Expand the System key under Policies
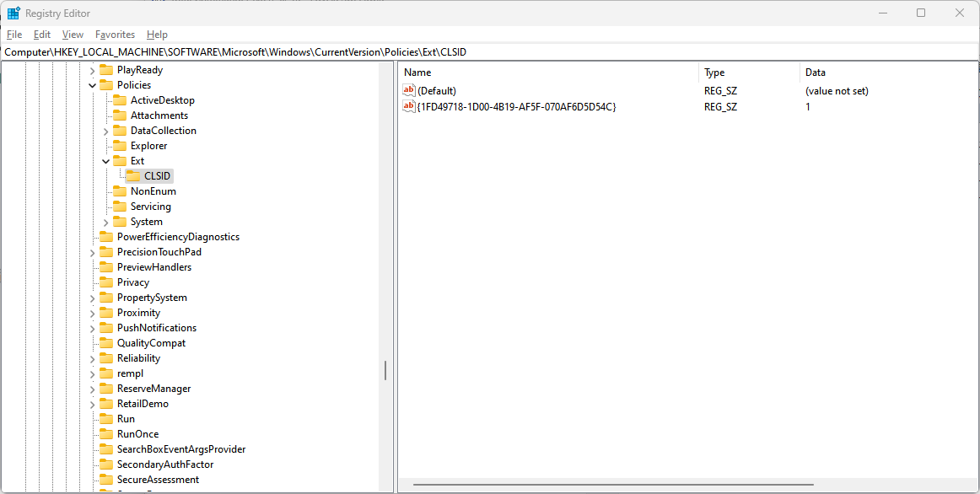Image resolution: width=980 pixels, height=494 pixels. click(x=106, y=223)
